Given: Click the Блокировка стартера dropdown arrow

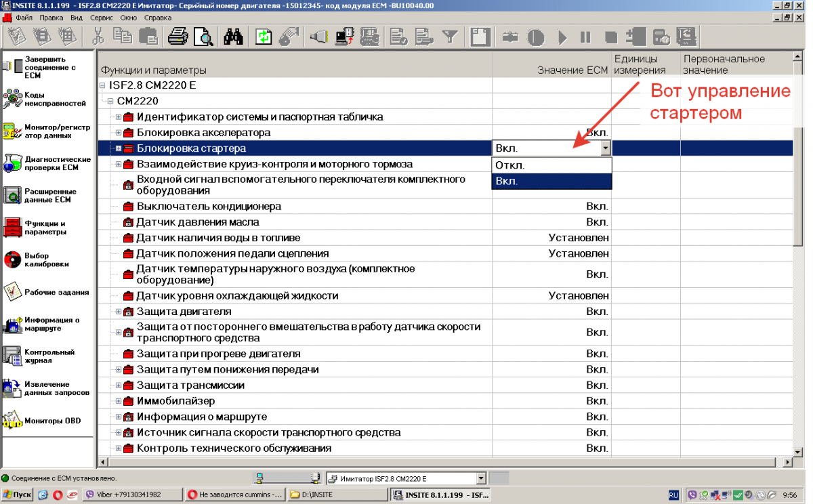Looking at the screenshot, I should pyautogui.click(x=605, y=148).
